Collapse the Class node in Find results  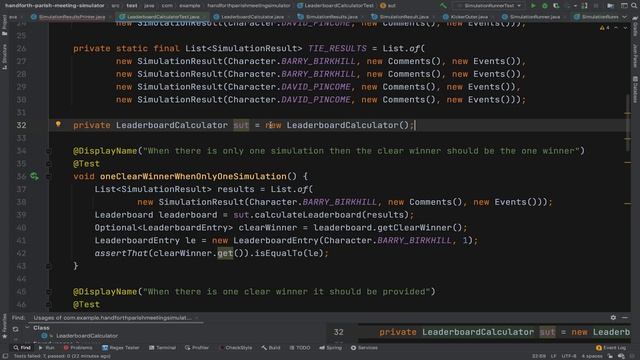point(27,327)
